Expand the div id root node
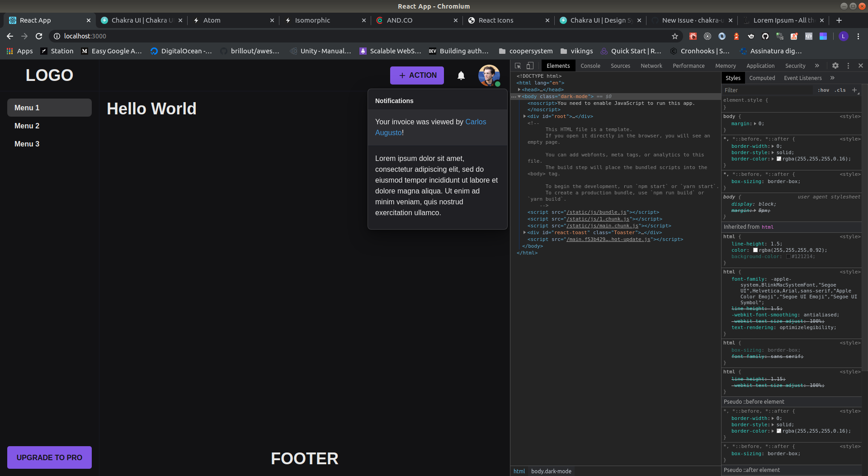This screenshot has height=476, width=868. (x=524, y=116)
